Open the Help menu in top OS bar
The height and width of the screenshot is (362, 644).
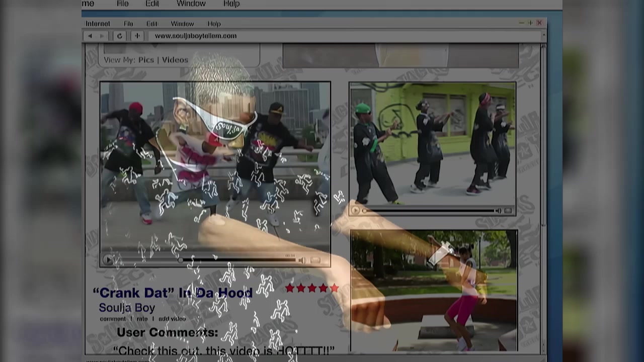(231, 4)
